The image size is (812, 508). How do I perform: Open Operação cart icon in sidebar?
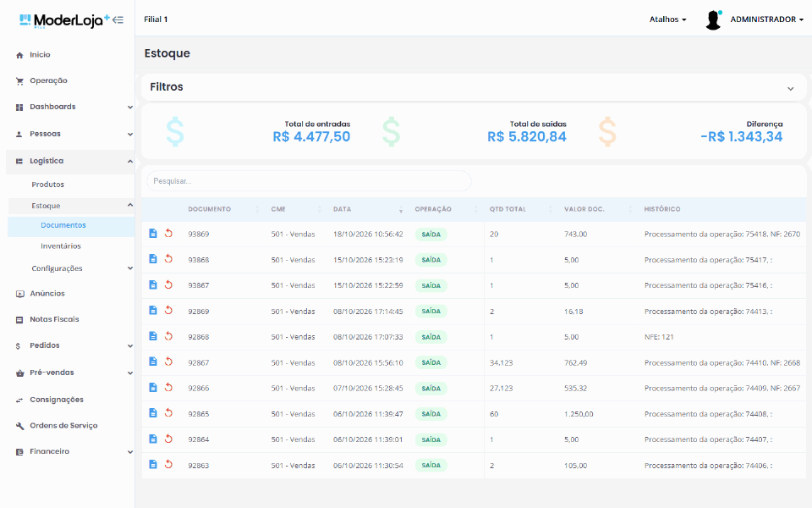(19, 81)
